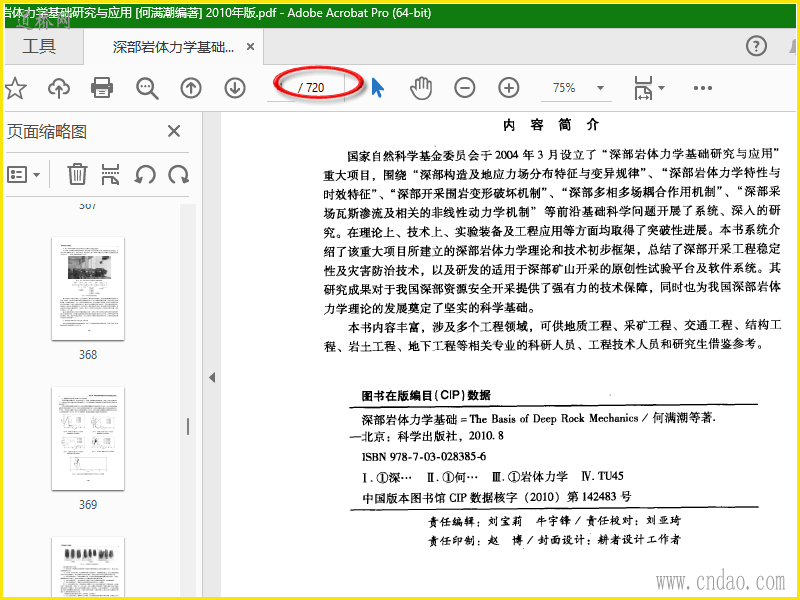Click page label 368

click(x=88, y=355)
